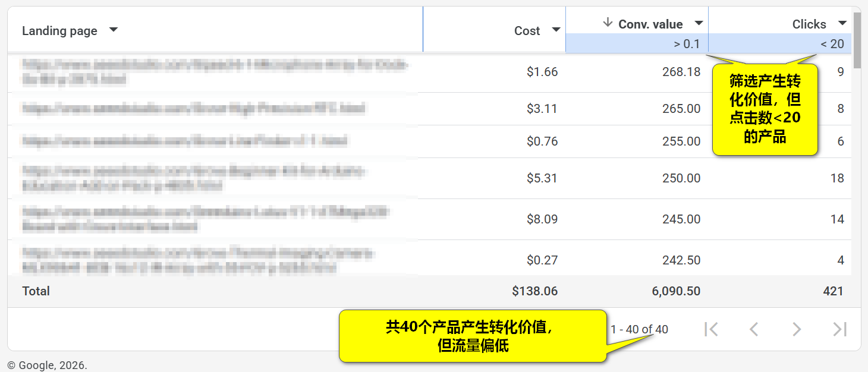This screenshot has width=868, height=372.
Task: Select conversion value 245.00
Action: pos(681,219)
